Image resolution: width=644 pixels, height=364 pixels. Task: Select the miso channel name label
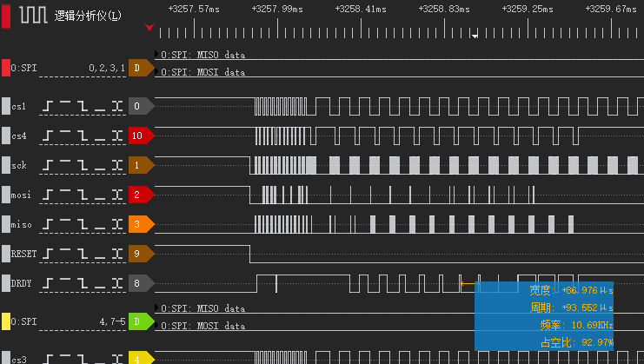[22, 224]
